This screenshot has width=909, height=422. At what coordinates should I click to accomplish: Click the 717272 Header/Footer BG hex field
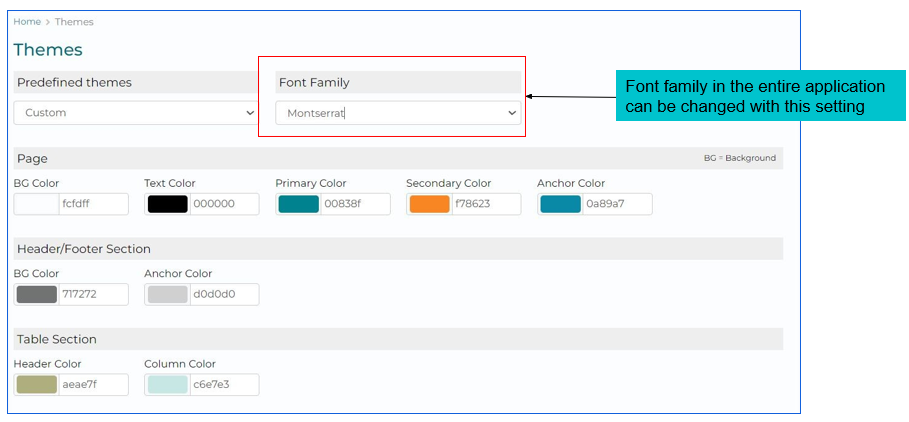tap(92, 294)
